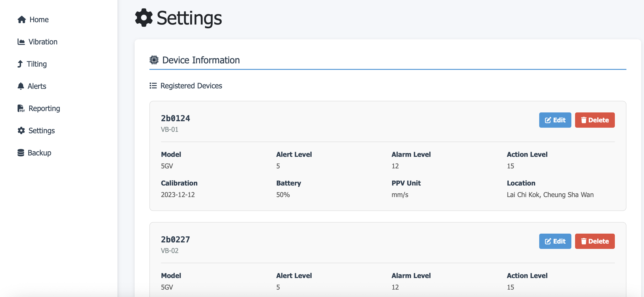The height and width of the screenshot is (297, 644).
Task: Edit device 2b0124
Action: tap(555, 120)
